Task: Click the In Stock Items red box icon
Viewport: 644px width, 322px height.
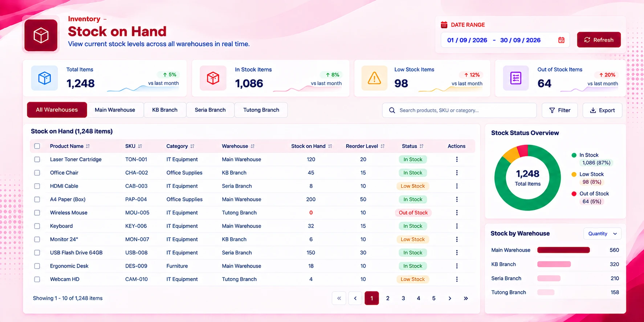Action: 213,78
